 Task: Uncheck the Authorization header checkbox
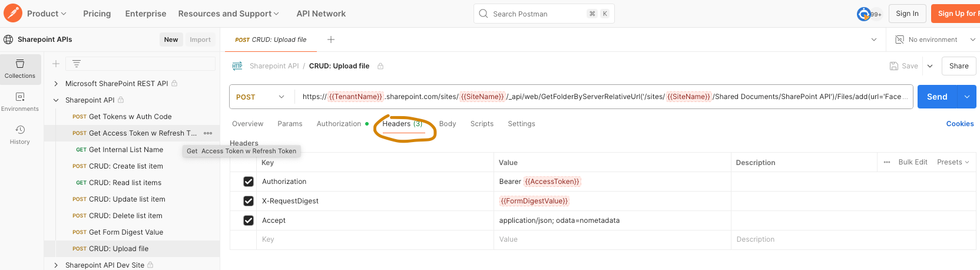click(x=249, y=182)
